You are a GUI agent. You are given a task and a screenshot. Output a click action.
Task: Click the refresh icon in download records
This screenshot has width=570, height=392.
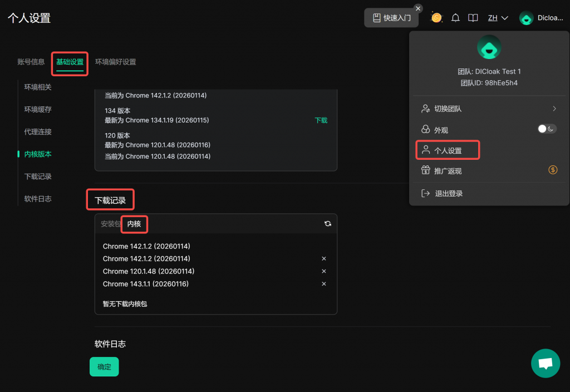click(328, 224)
